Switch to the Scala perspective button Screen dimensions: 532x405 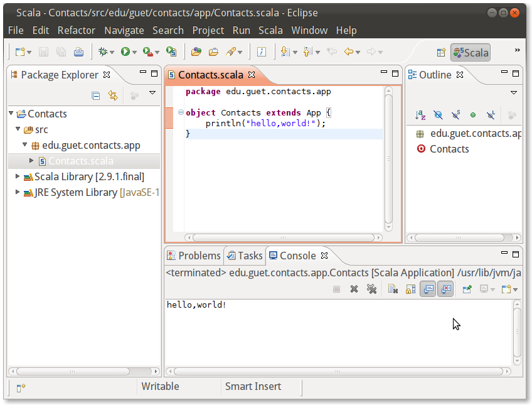pyautogui.click(x=471, y=53)
